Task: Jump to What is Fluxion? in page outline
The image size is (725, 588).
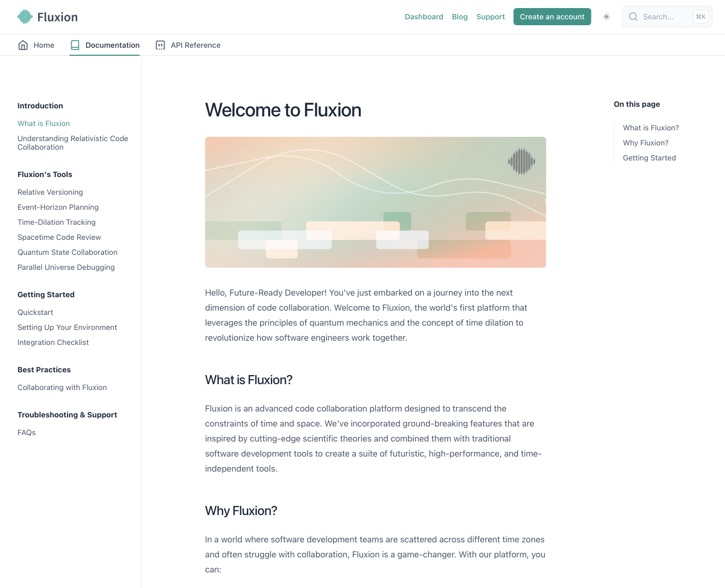Action: pyautogui.click(x=651, y=128)
